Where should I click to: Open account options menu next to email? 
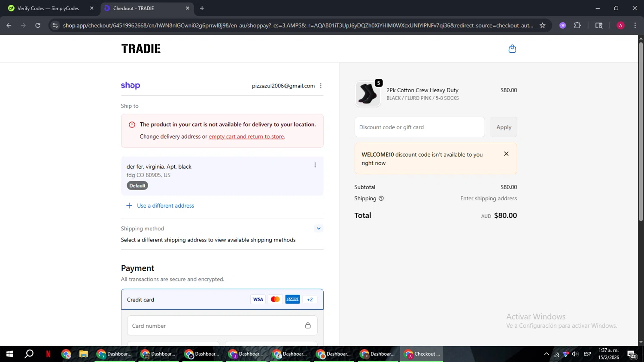click(321, 86)
